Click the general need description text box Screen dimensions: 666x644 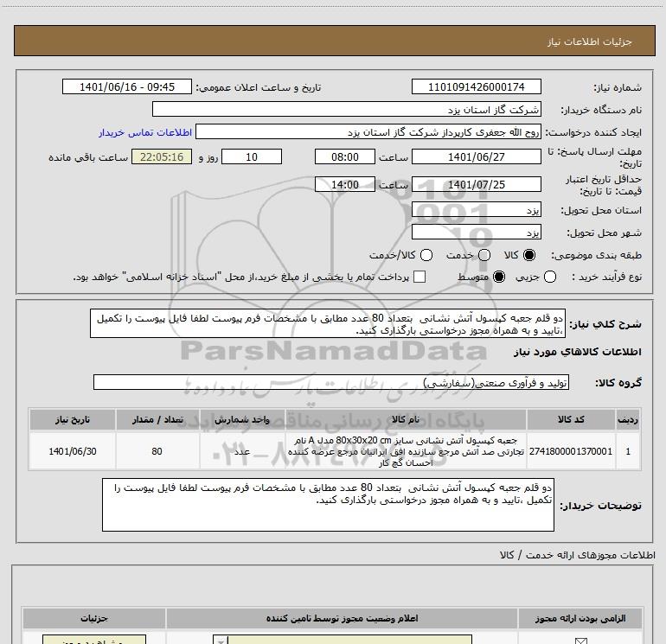tap(328, 323)
